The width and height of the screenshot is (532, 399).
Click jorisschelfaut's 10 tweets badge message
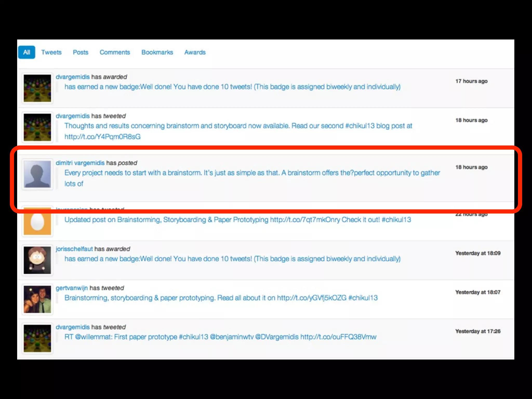[x=232, y=259]
